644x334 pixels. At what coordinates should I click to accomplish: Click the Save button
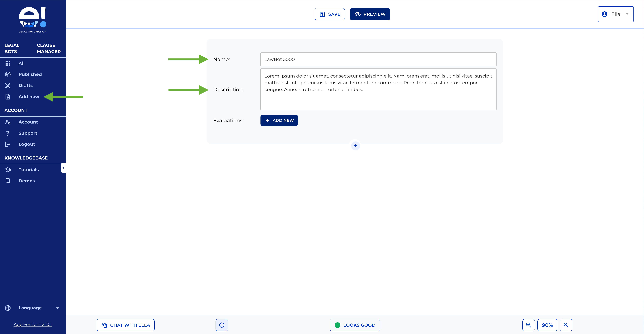tap(329, 14)
